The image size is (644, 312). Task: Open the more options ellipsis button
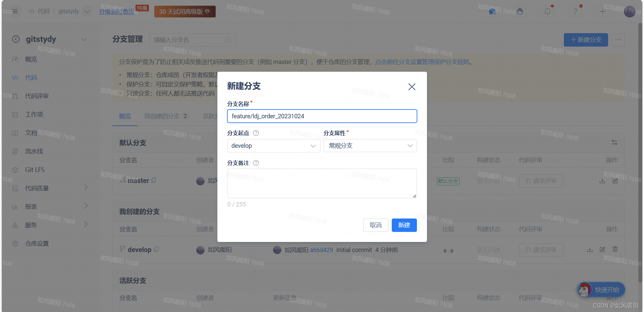point(618,40)
